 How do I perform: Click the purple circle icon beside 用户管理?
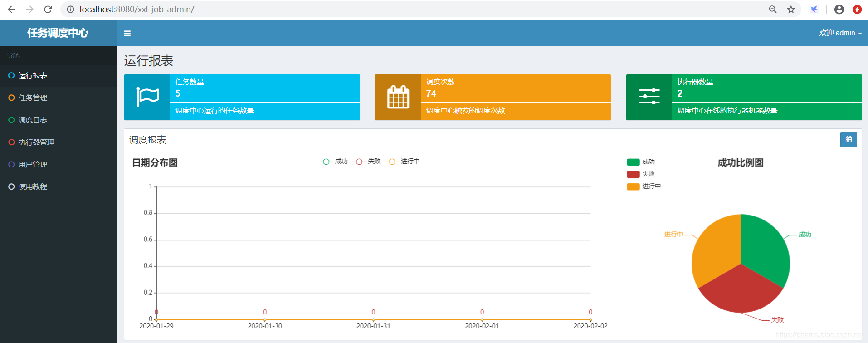pos(11,165)
